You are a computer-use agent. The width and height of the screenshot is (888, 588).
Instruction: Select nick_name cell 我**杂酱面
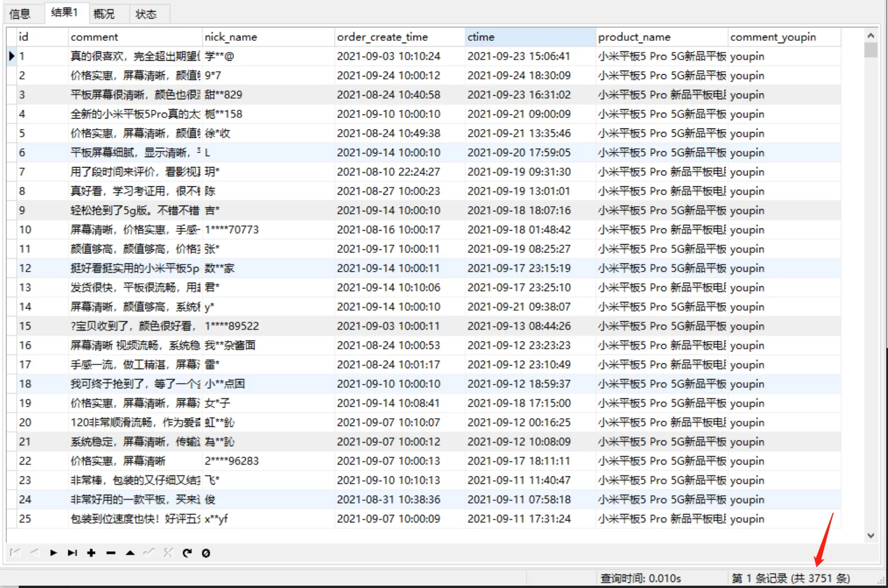tap(269, 345)
